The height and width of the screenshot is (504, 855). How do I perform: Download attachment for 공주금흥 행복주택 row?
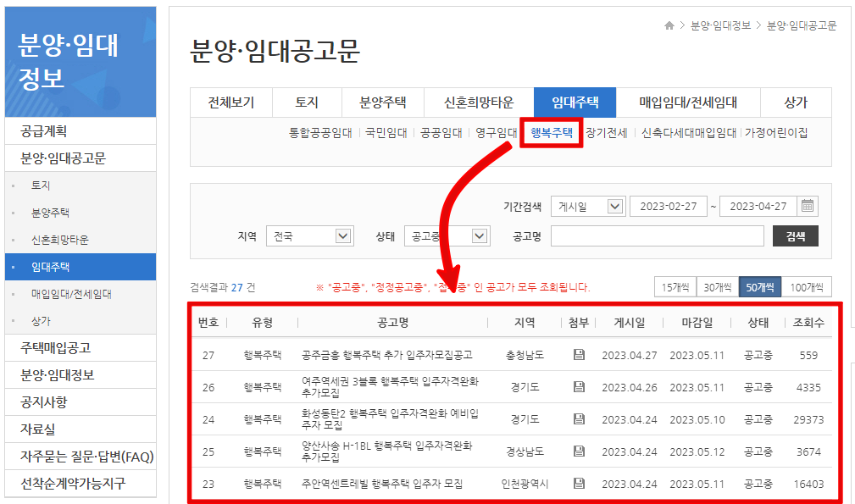[x=579, y=355]
